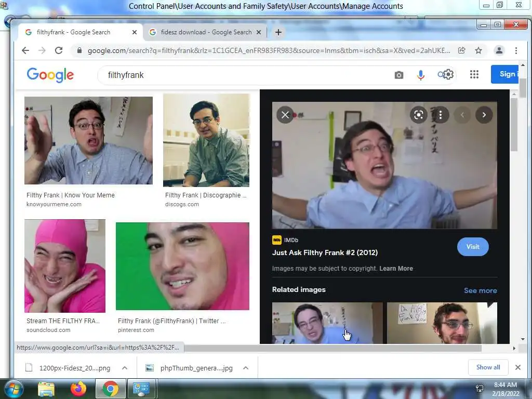Click the Filthy Frank Know Your Meme title
Screen dimensions: 532x399
coord(71,195)
